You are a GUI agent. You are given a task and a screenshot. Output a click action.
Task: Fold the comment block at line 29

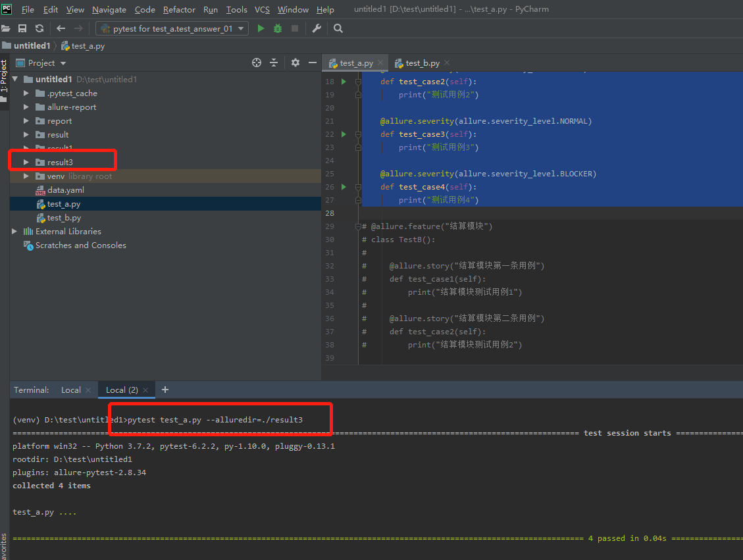pos(358,226)
